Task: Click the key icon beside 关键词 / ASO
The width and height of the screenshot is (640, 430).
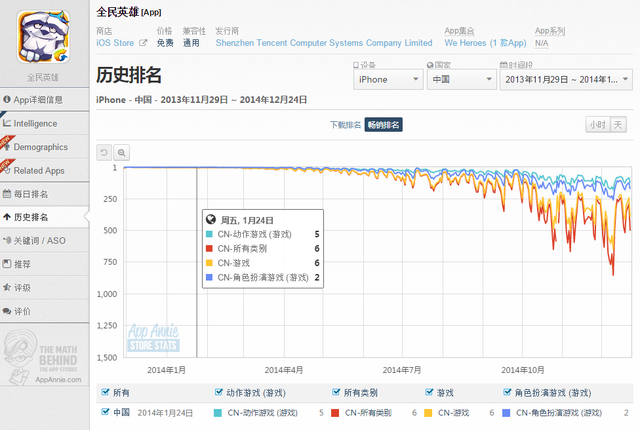Action: pos(7,240)
